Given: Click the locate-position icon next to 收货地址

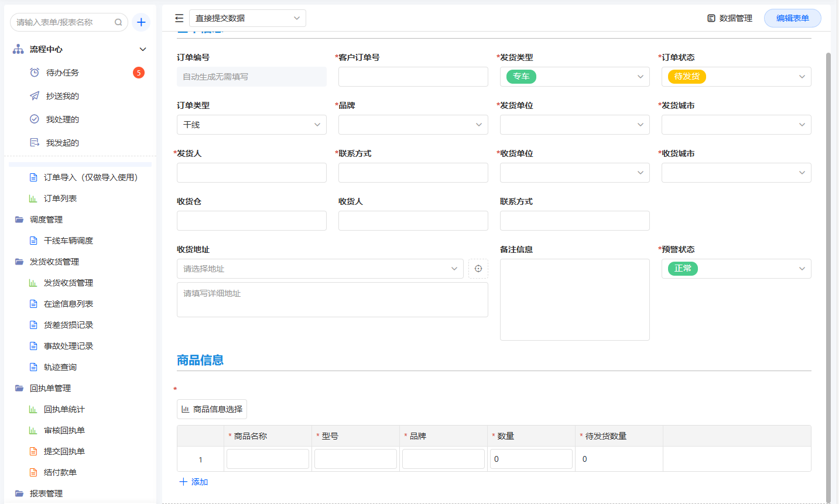Looking at the screenshot, I should click(x=478, y=269).
